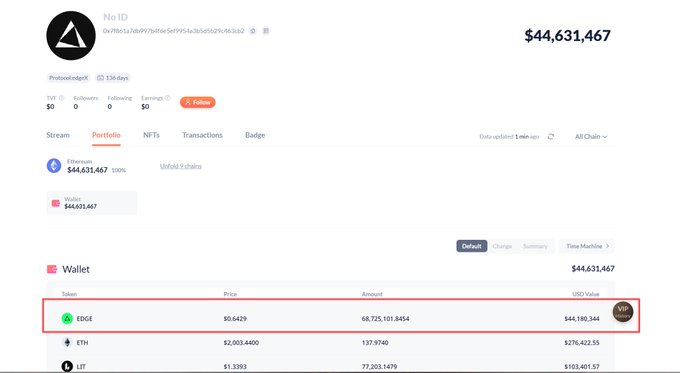This screenshot has width=680, height=373.
Task: Click the Token column header
Action: point(69,294)
